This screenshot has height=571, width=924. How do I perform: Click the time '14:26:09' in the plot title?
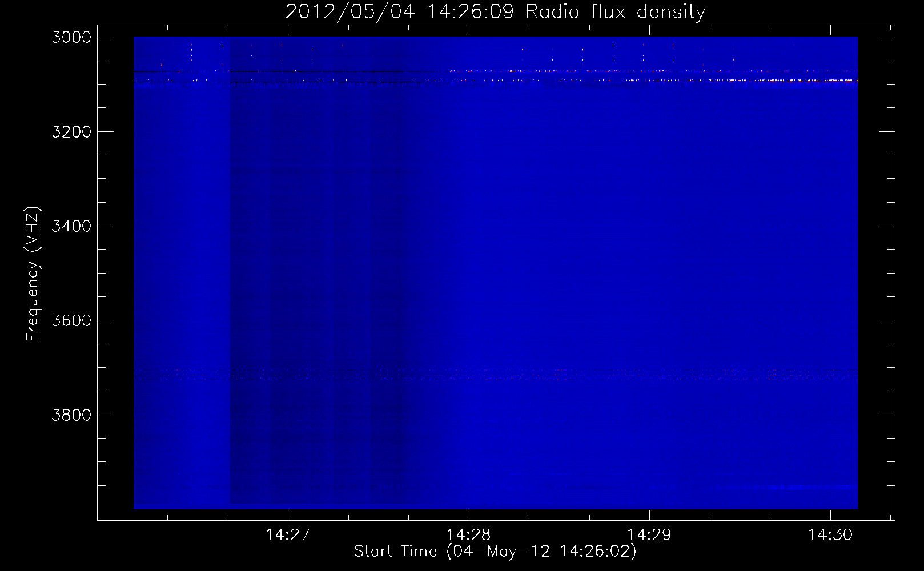coord(471,11)
